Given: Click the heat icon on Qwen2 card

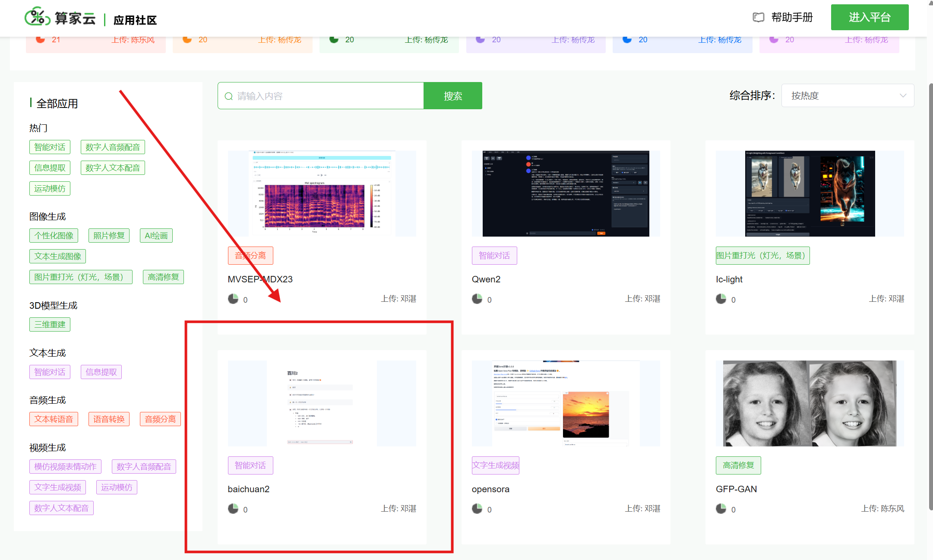Looking at the screenshot, I should pos(477,299).
